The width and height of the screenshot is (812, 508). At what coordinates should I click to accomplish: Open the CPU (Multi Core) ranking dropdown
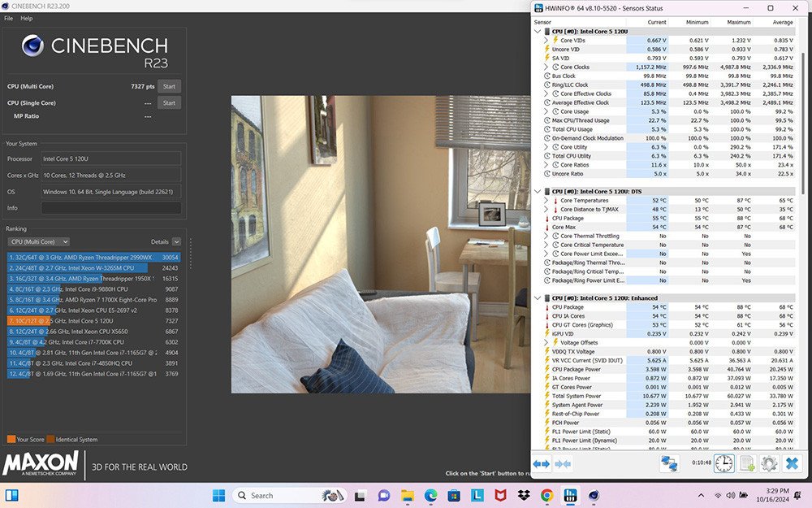click(x=37, y=241)
